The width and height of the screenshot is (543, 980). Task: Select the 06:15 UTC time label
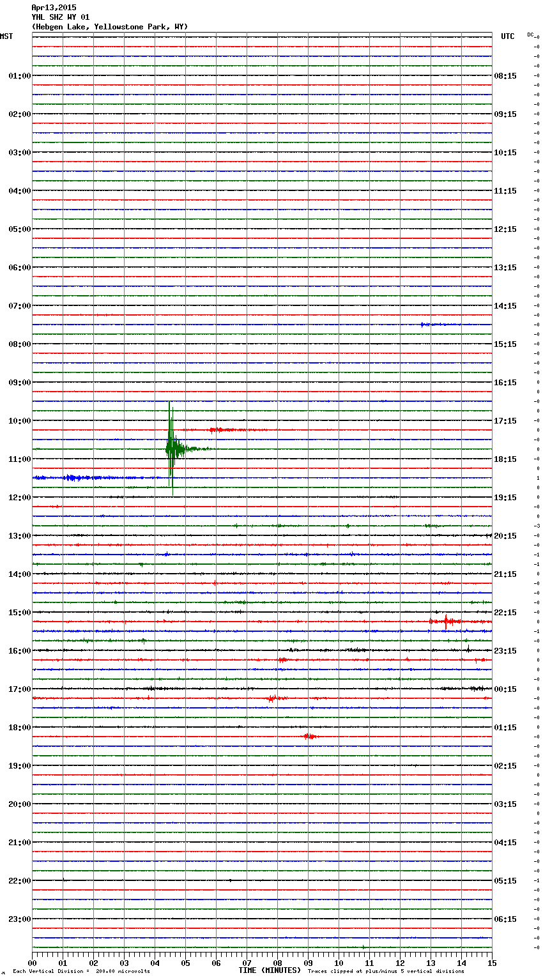505,919
